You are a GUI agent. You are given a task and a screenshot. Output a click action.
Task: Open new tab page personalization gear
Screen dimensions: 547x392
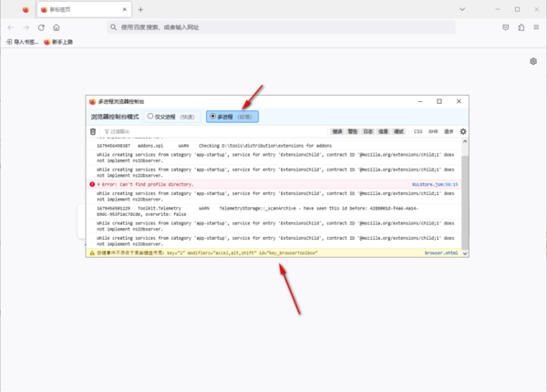tap(533, 61)
